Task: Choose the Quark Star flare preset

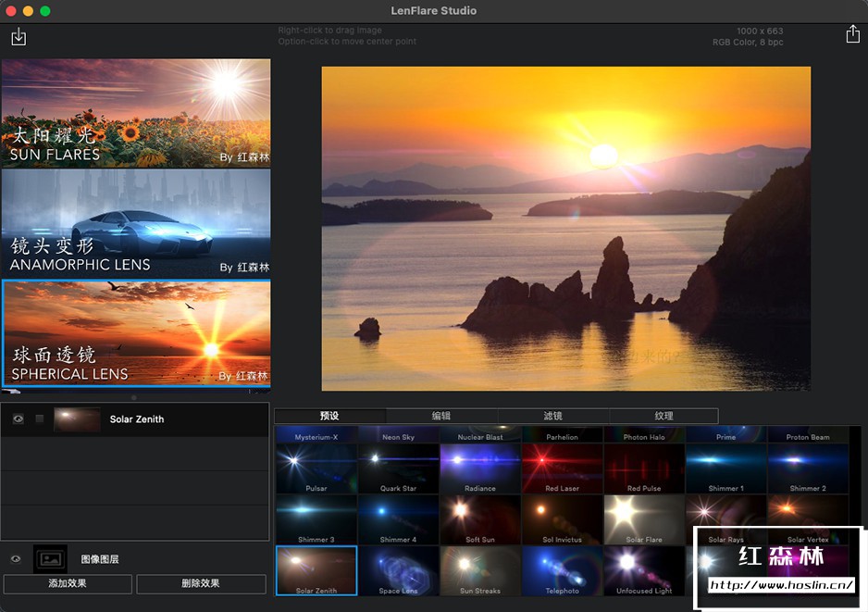Action: point(398,468)
